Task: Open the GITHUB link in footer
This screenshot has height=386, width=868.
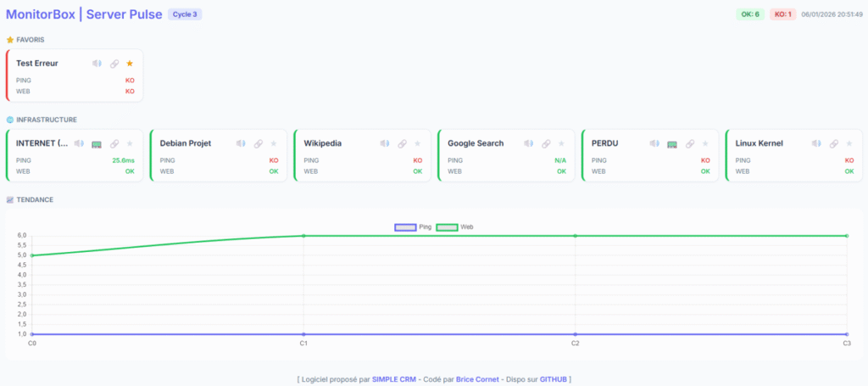Action: tap(553, 379)
